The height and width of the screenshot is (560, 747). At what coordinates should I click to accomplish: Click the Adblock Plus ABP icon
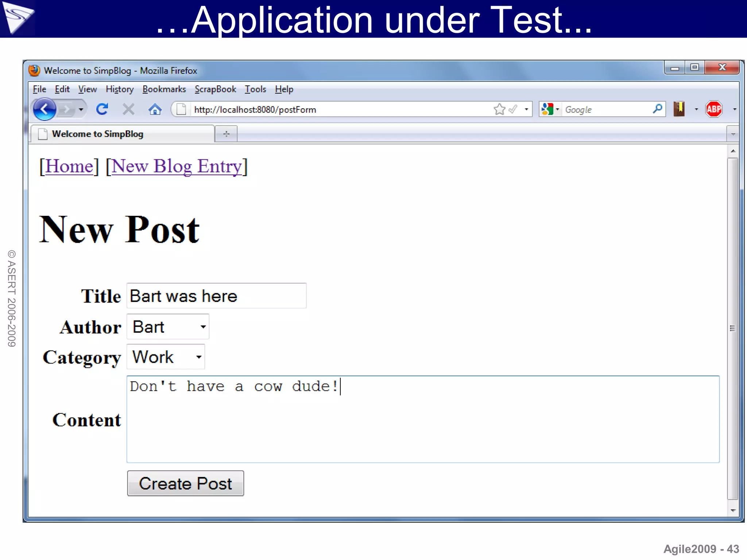coord(714,109)
